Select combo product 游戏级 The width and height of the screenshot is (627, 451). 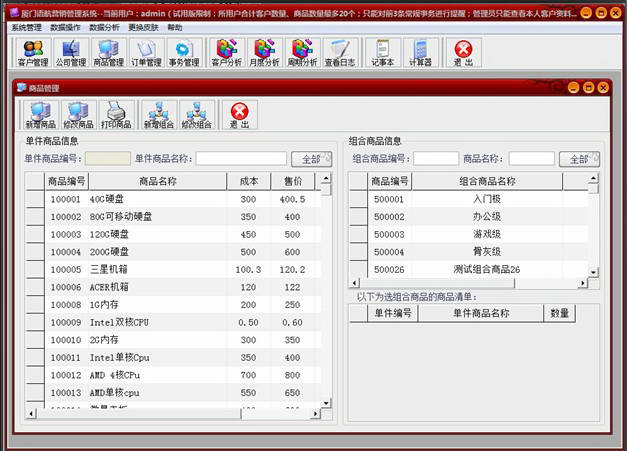tap(487, 234)
